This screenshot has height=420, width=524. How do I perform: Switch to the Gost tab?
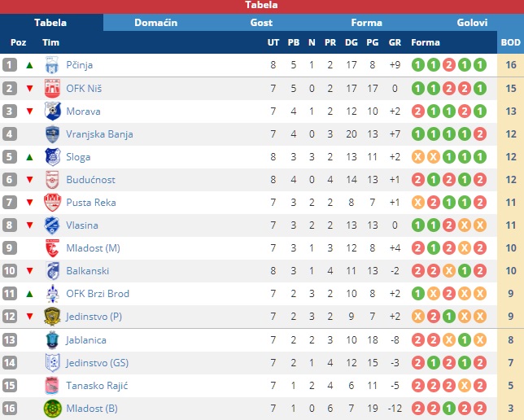tap(261, 23)
